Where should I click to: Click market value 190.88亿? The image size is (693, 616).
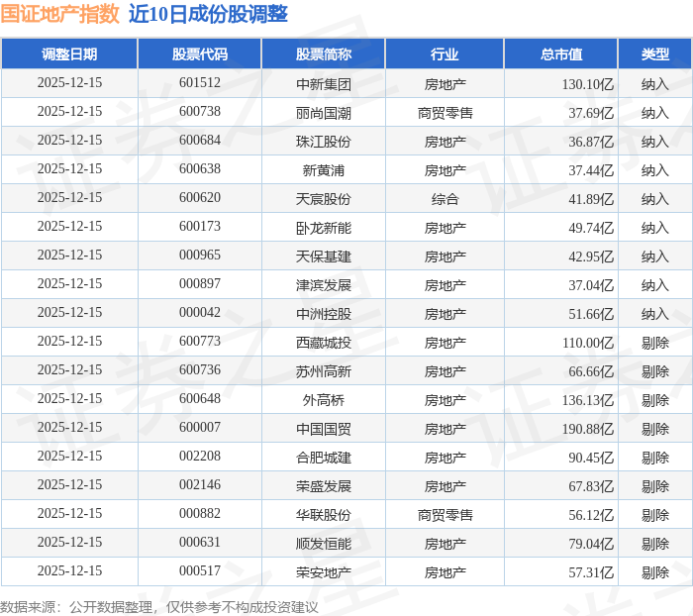[588, 429]
